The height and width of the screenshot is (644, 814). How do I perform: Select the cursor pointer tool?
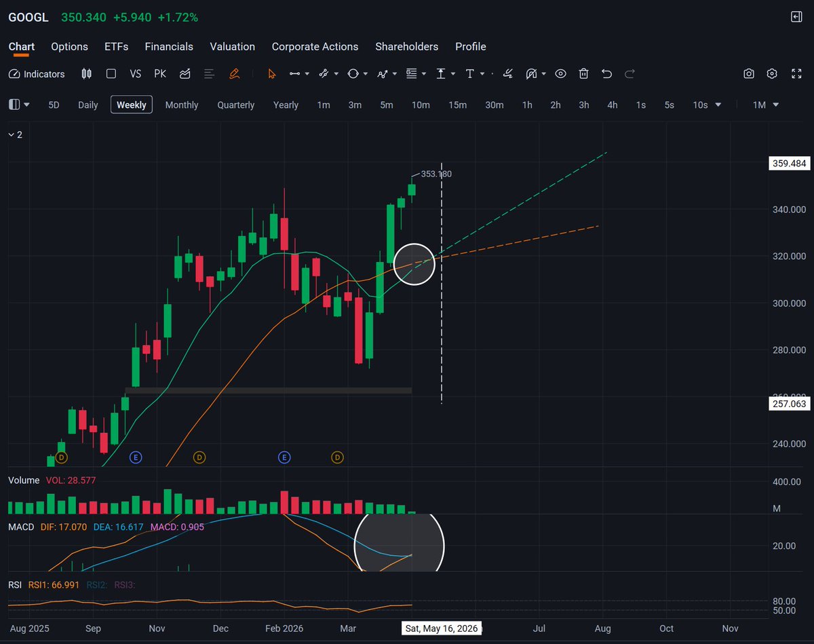pyautogui.click(x=272, y=74)
